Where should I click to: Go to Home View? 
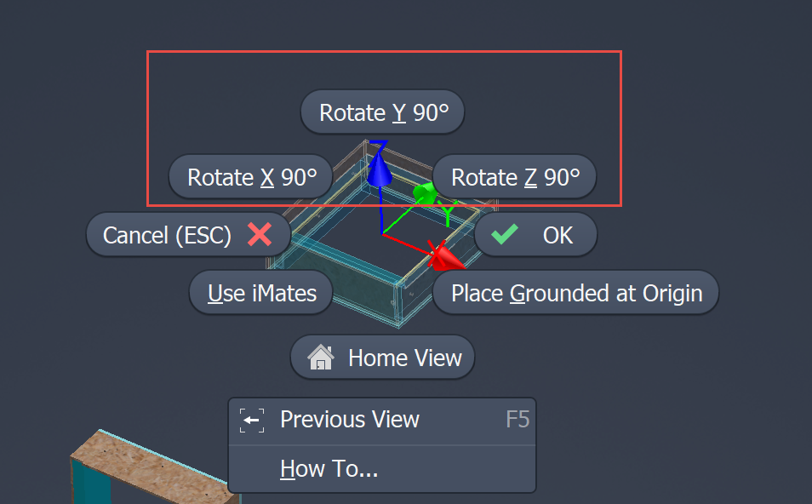tap(383, 358)
